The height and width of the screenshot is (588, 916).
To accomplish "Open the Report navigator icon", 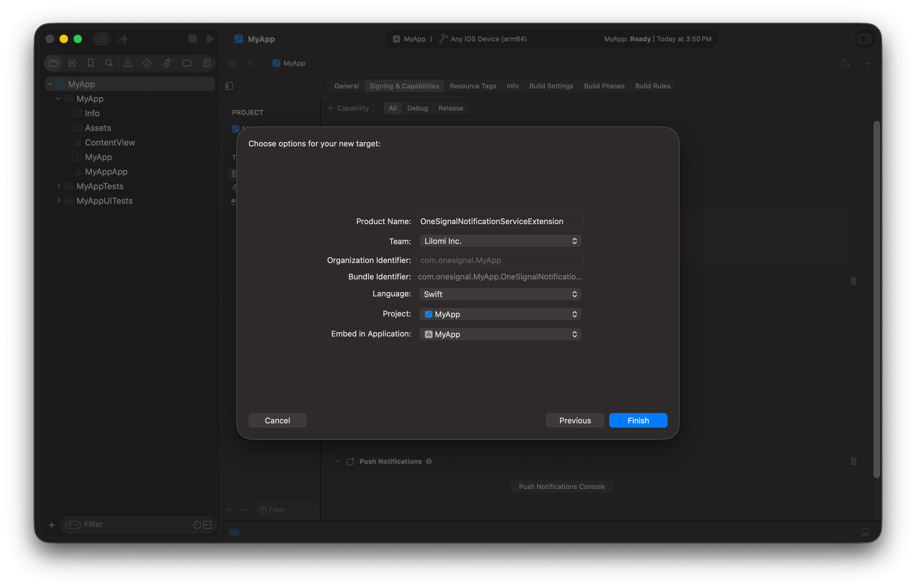I will 207,63.
